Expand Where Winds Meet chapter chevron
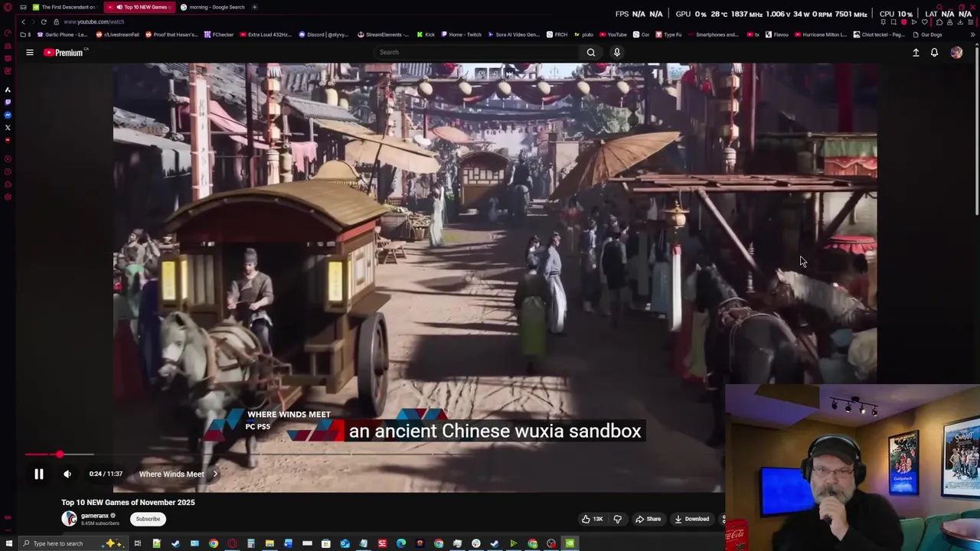Viewport: 980px width, 551px height. click(x=215, y=474)
